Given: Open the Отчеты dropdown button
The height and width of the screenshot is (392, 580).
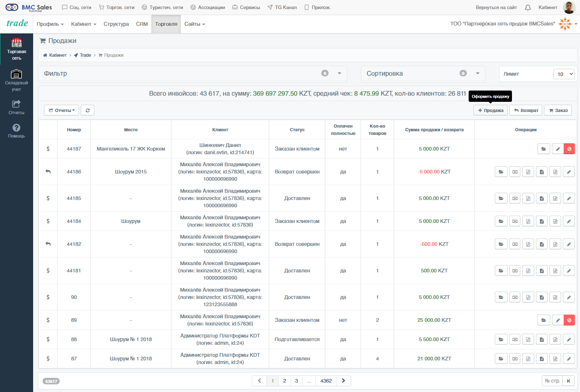Looking at the screenshot, I should (61, 110).
